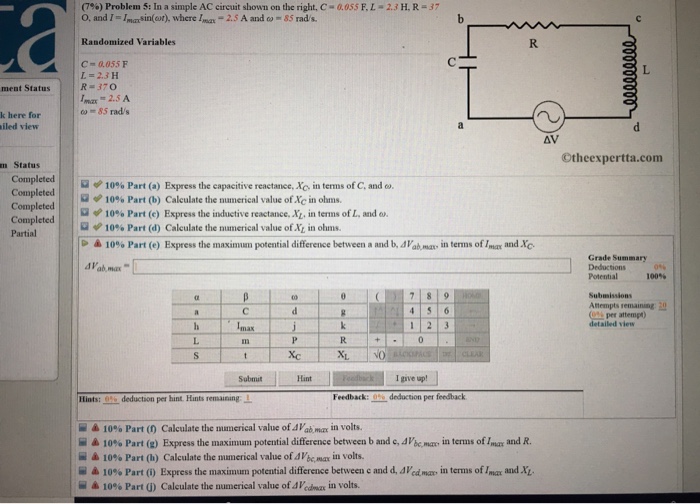Click the green play arrow beside Part (e)
Image resolution: width=700 pixels, height=504 pixels.
[85, 244]
